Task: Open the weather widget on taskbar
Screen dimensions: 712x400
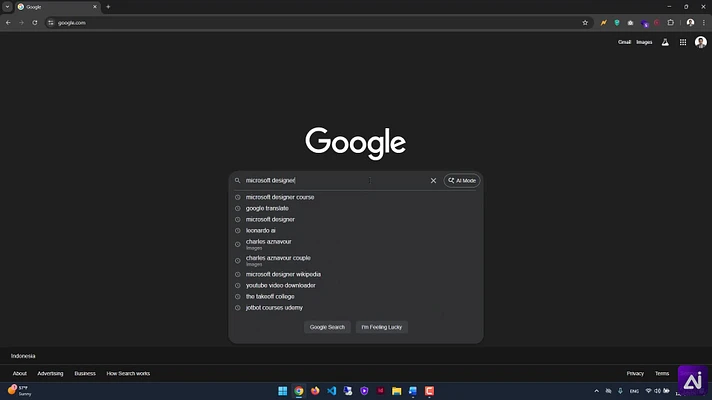Action: point(20,390)
